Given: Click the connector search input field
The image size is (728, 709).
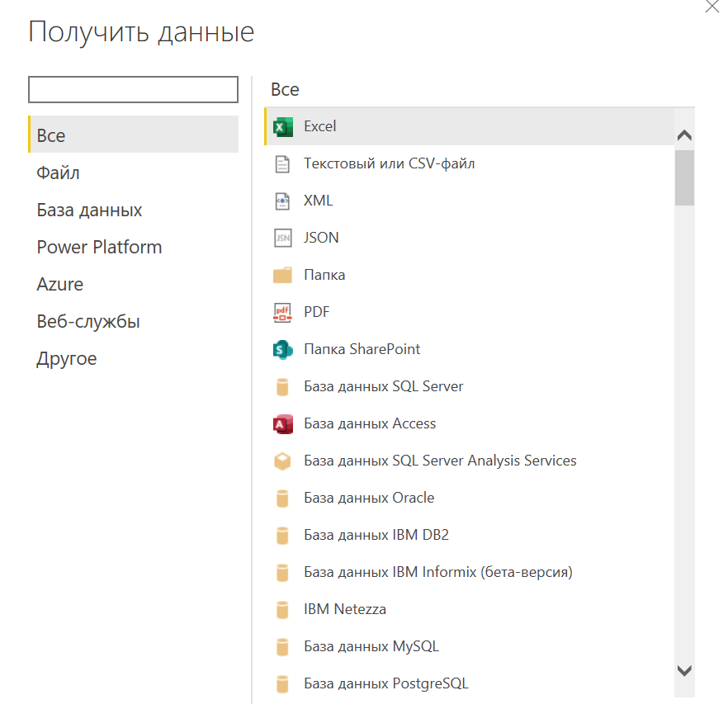Looking at the screenshot, I should coord(133,90).
